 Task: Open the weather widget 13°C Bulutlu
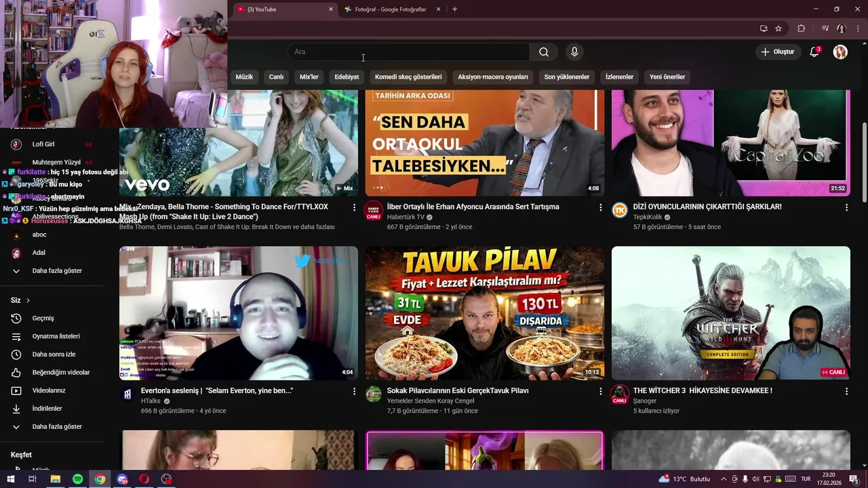coord(684,479)
